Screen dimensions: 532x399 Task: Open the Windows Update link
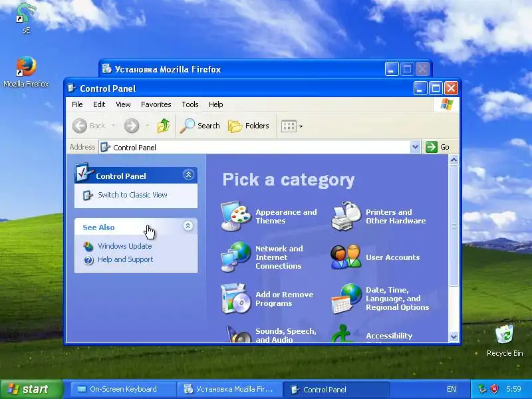[x=125, y=246]
